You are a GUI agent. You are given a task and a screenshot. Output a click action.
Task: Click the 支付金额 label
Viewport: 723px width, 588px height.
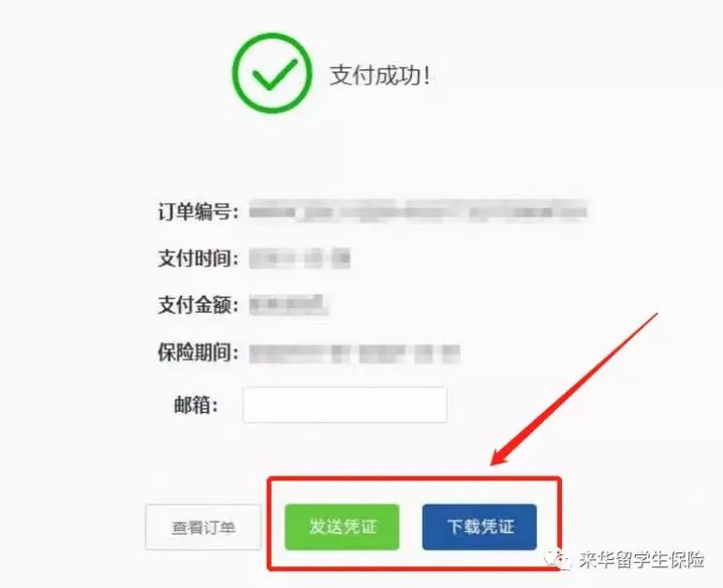click(199, 305)
